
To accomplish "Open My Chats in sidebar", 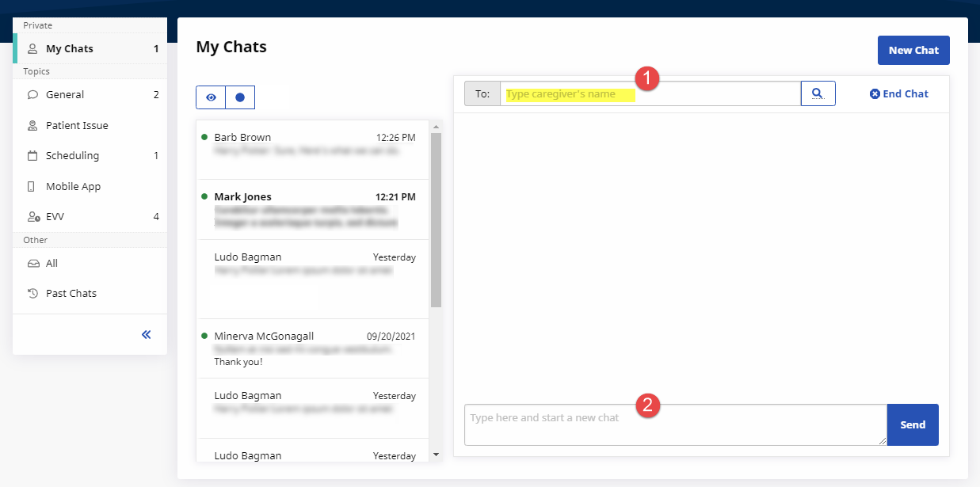I will [x=70, y=48].
